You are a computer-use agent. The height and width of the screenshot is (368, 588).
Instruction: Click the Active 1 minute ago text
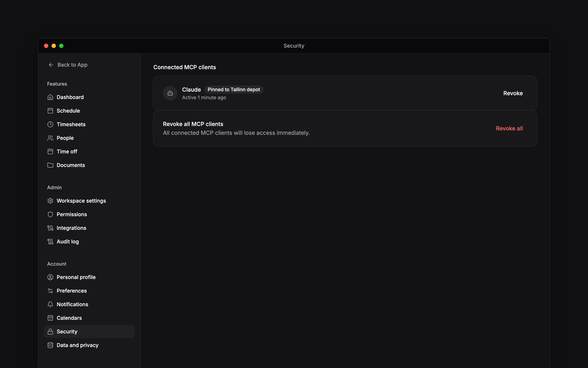pos(204,98)
